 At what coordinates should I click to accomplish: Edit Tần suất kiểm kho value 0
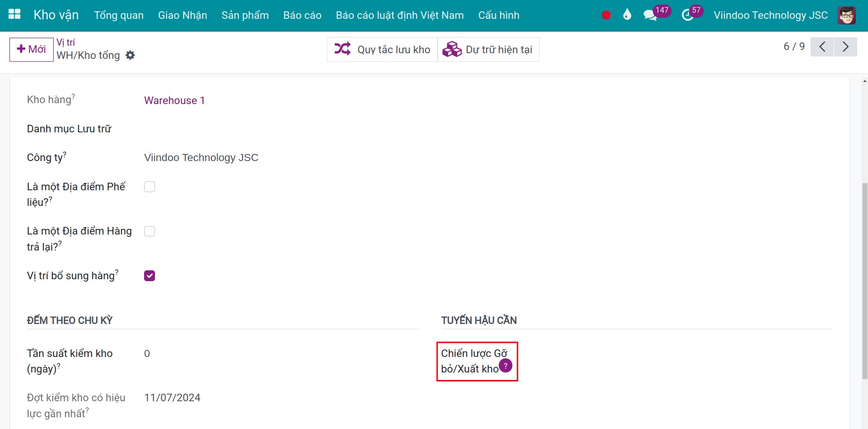[147, 354]
